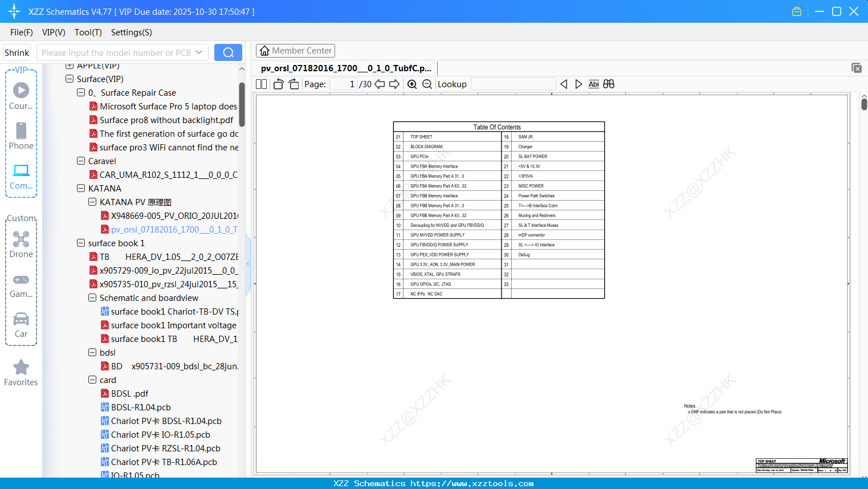Collapse the Caravel folder
The height and width of the screenshot is (489, 868).
(x=81, y=161)
